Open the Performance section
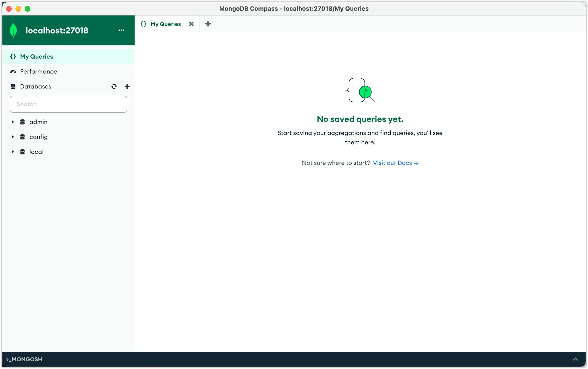Image resolution: width=588 pixels, height=369 pixels. pos(68,71)
